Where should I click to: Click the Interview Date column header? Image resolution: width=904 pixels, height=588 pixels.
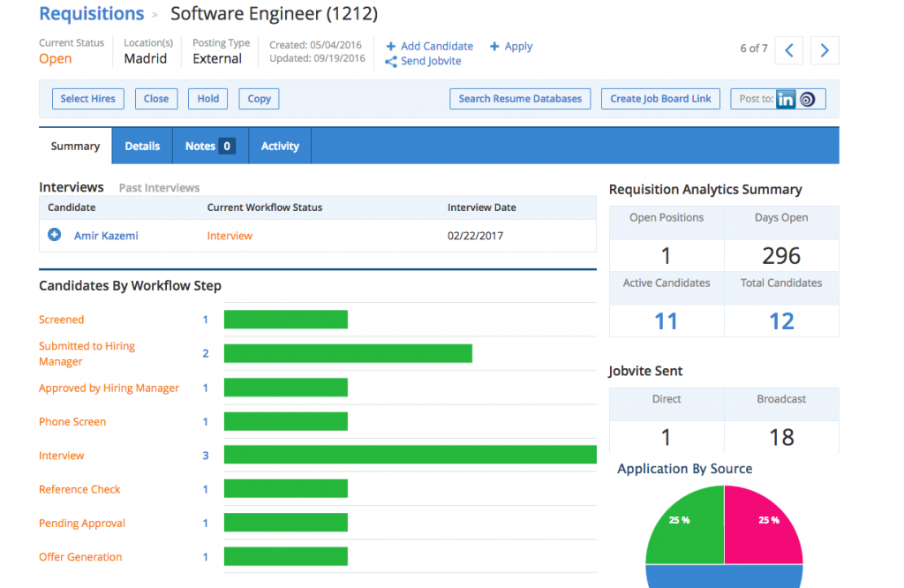[x=481, y=207]
